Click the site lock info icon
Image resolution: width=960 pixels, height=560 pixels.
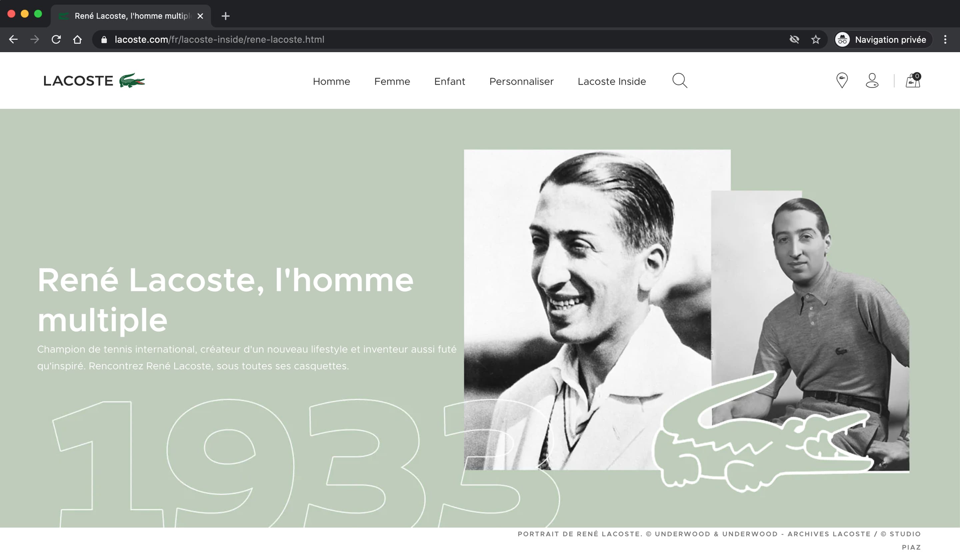click(104, 40)
